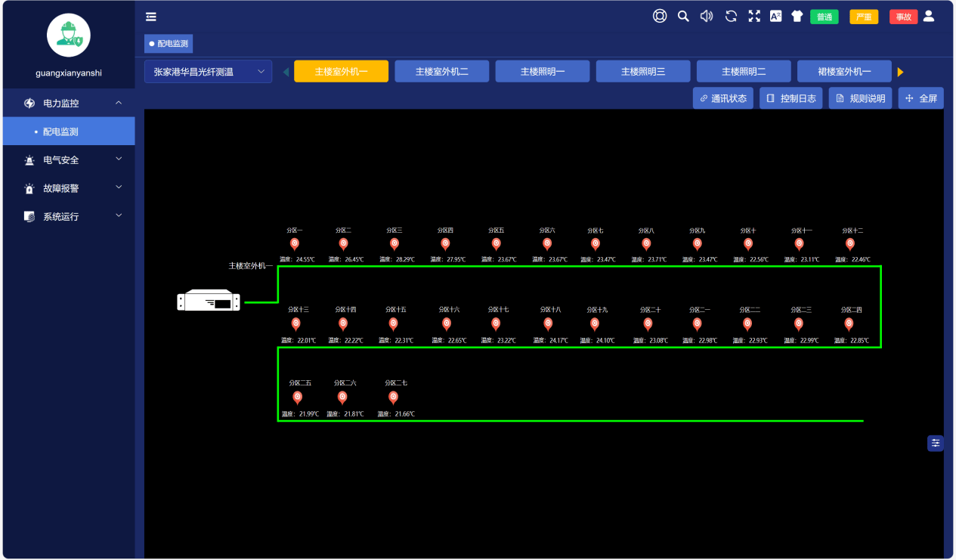
Task: Open the search magnifier icon
Action: pyautogui.click(x=683, y=16)
